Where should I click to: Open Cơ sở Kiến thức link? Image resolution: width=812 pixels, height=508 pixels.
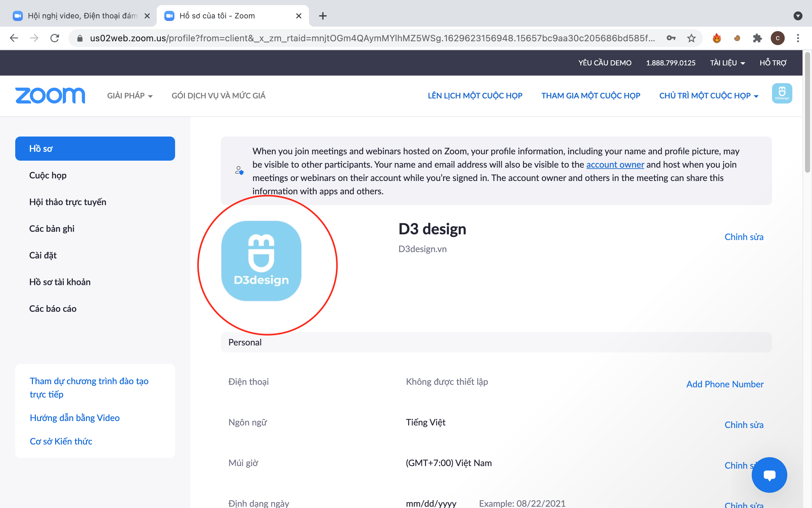[61, 441]
